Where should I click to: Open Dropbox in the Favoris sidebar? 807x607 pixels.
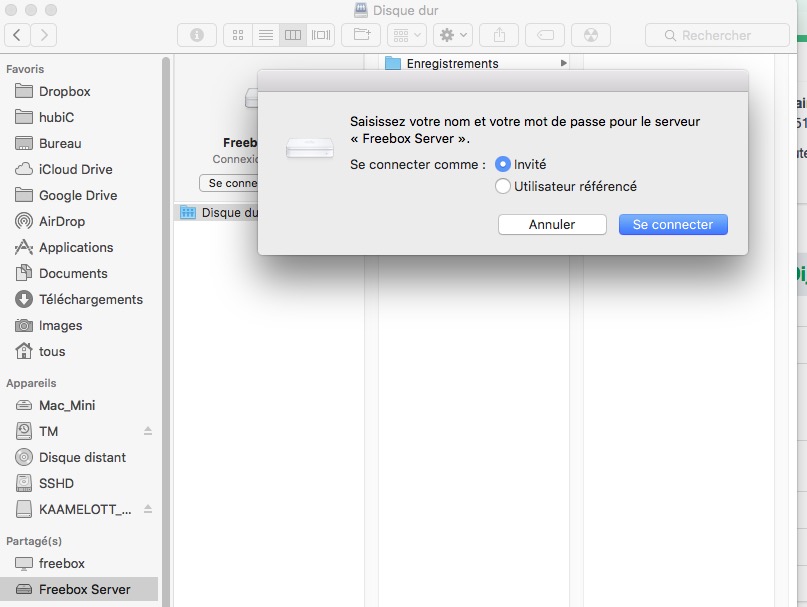[x=79, y=91]
